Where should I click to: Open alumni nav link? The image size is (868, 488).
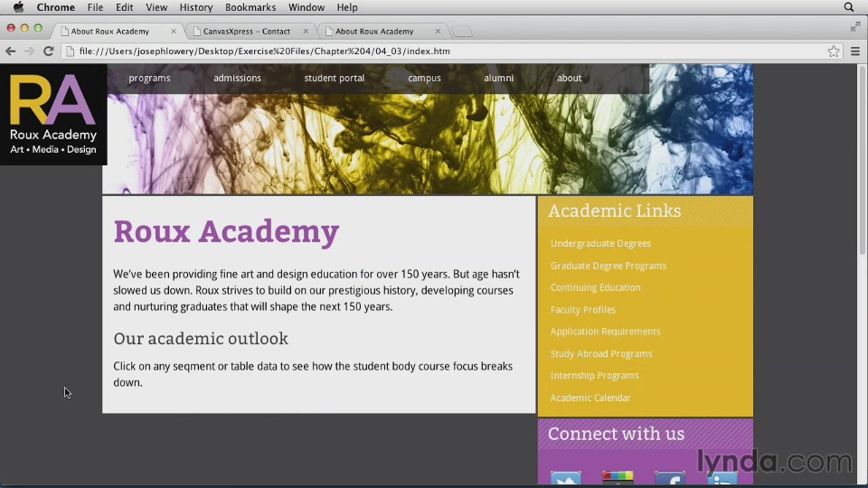pos(499,78)
